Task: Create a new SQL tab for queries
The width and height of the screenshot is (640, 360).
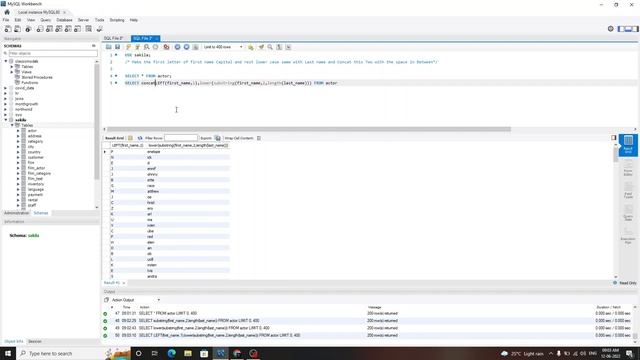Action: [8, 29]
